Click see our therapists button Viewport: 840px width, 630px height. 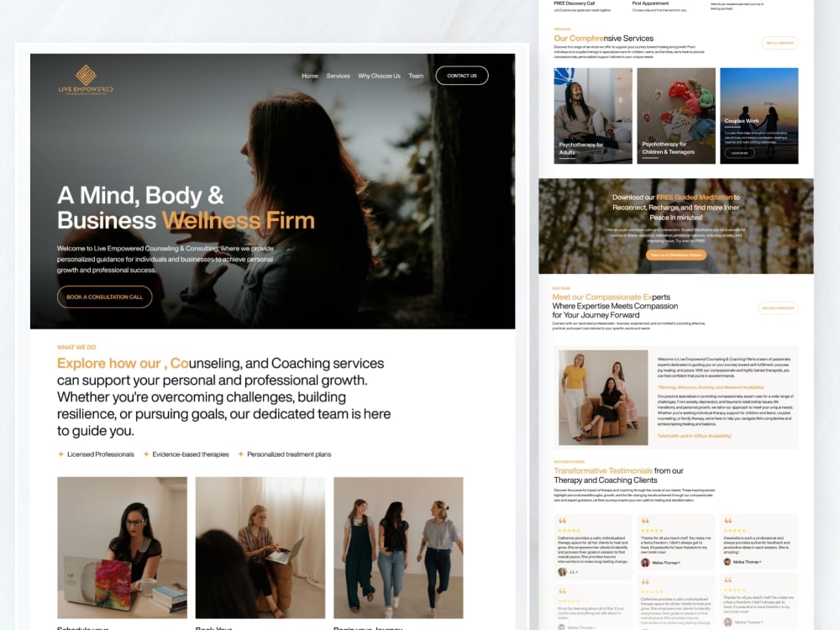point(779,308)
